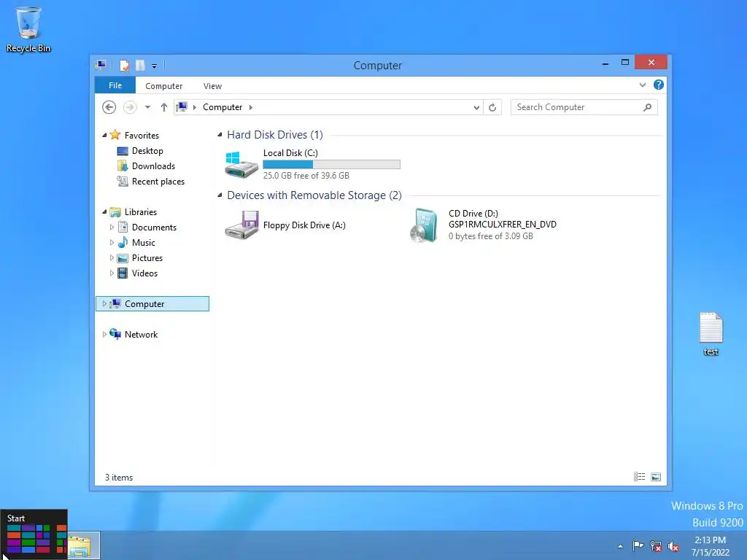
Task: Select the CD Drive (D:) icon
Action: [424, 225]
